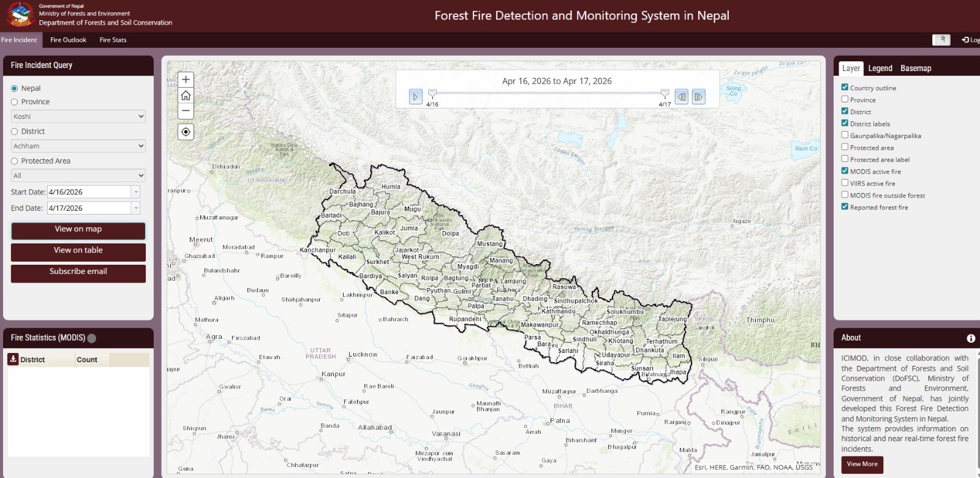The height and width of the screenshot is (478, 980).
Task: Zoom out on the map
Action: pos(186,111)
